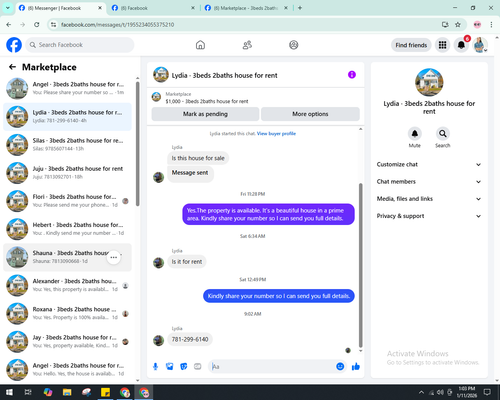Viewport: 500px width, 400px height.
Task: Open the Flori conversation
Action: pyautogui.click(x=68, y=201)
